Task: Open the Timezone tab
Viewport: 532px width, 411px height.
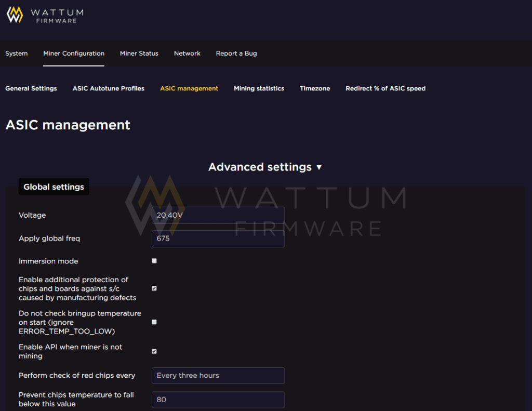Action: tap(315, 89)
